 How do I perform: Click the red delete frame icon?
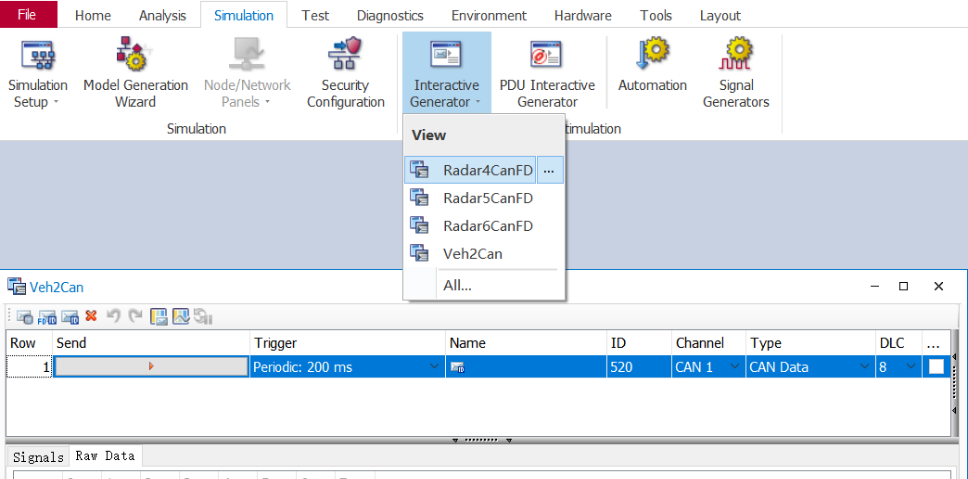(91, 316)
